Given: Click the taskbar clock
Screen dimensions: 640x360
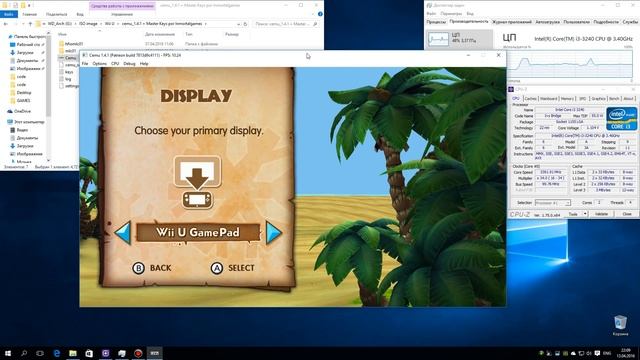Looking at the screenshot, I should 625,353.
